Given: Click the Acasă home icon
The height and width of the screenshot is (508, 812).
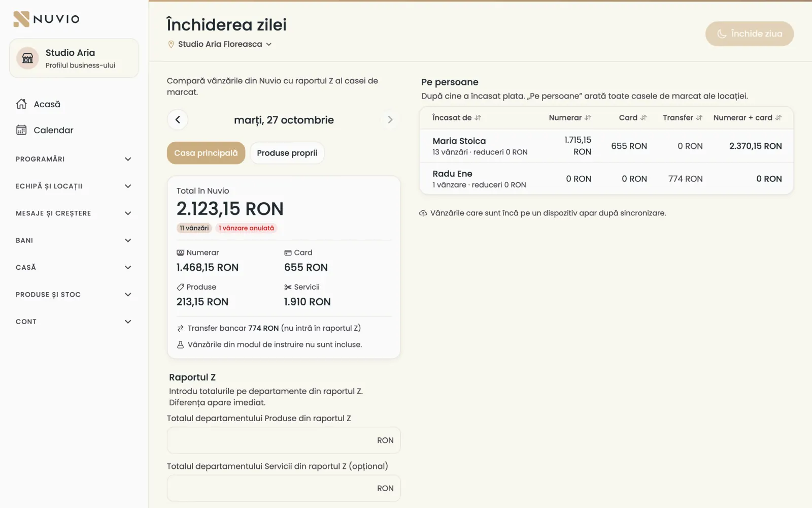Looking at the screenshot, I should (21, 104).
